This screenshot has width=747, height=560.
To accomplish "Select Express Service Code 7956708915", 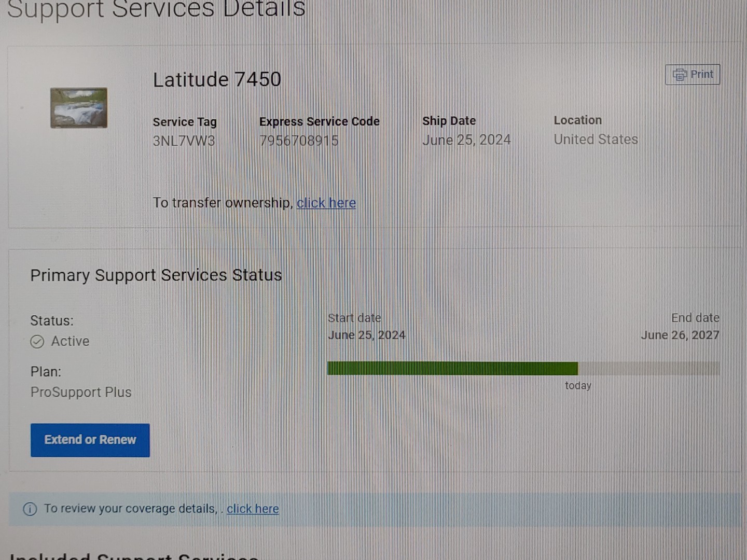I will [299, 141].
